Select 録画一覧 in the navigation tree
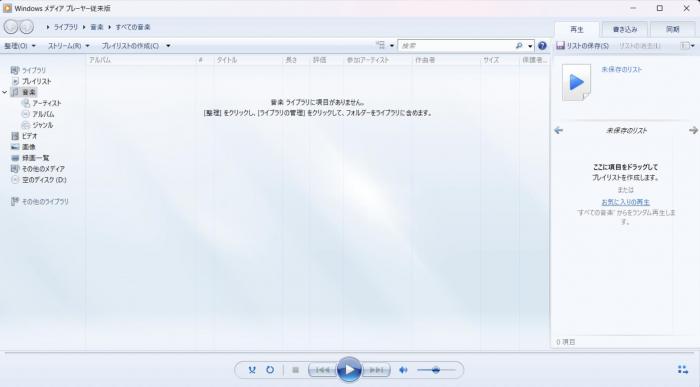 (35, 158)
